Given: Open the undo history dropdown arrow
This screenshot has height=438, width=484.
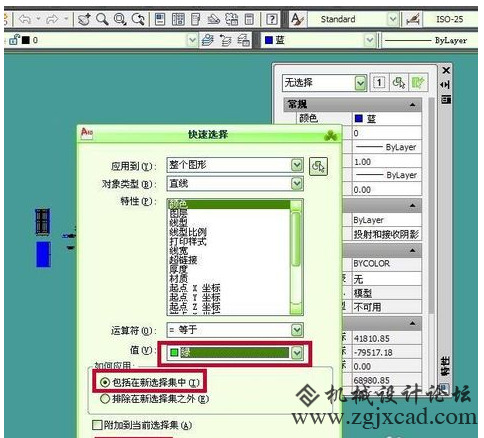Looking at the screenshot, I should [38, 19].
